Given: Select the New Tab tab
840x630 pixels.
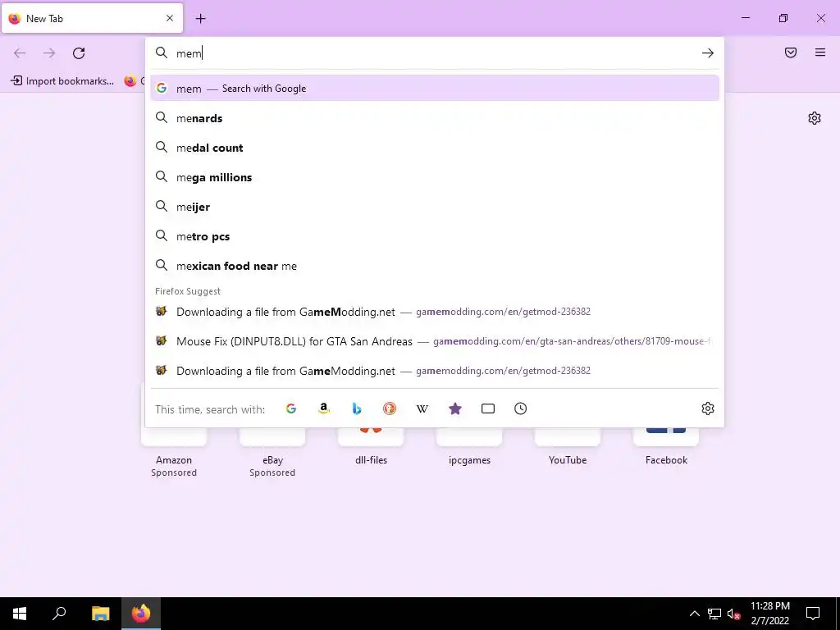Looking at the screenshot, I should tap(92, 18).
